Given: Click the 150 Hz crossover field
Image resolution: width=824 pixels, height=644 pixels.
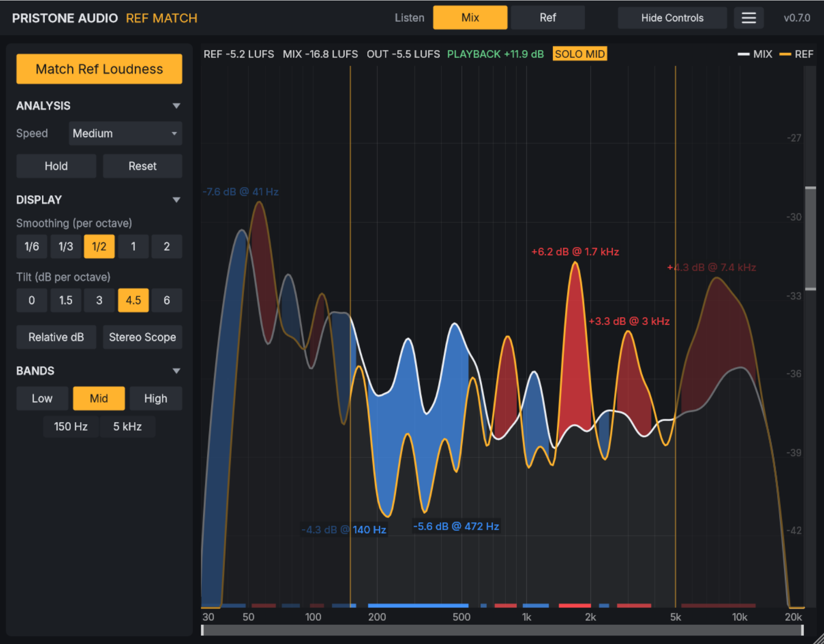Looking at the screenshot, I should [71, 426].
